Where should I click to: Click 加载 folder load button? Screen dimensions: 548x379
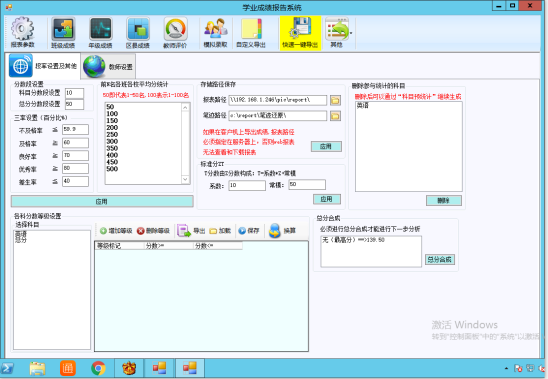220,231
